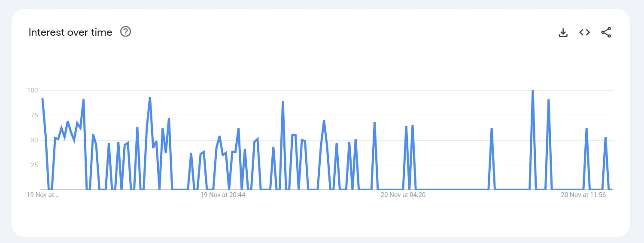Select the spike immediately right of tallest peak

tap(549, 100)
